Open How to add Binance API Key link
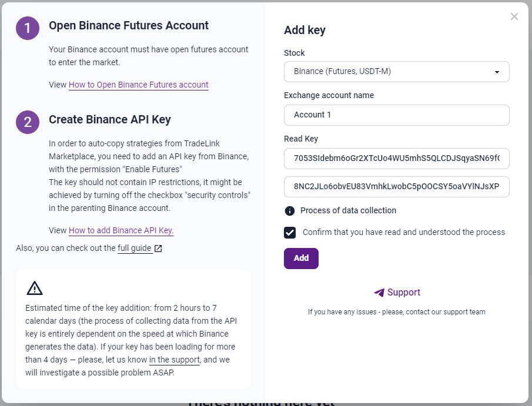The width and height of the screenshot is (532, 406). pos(121,231)
